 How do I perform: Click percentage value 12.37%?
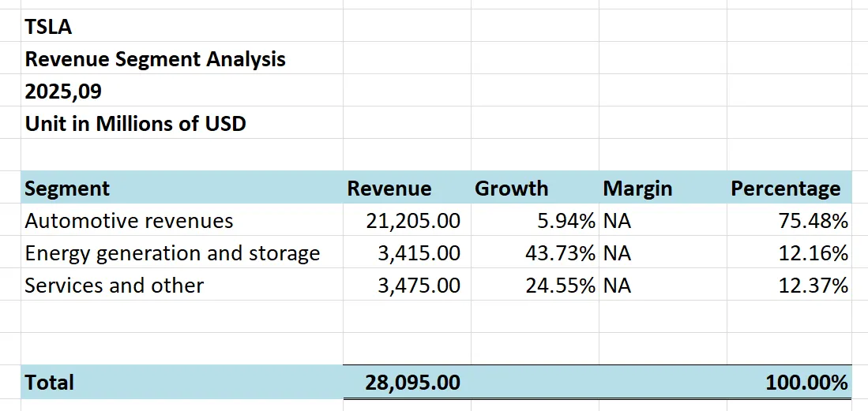789,285
